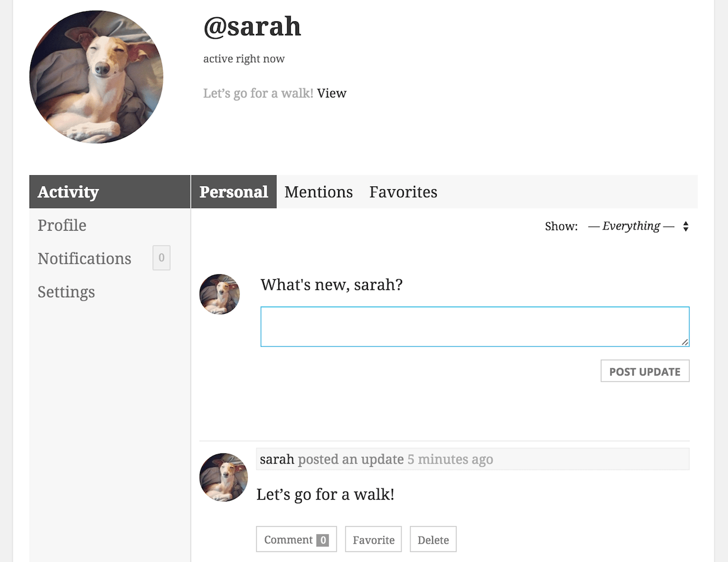Click the Show filter dropdown arrows

click(685, 226)
